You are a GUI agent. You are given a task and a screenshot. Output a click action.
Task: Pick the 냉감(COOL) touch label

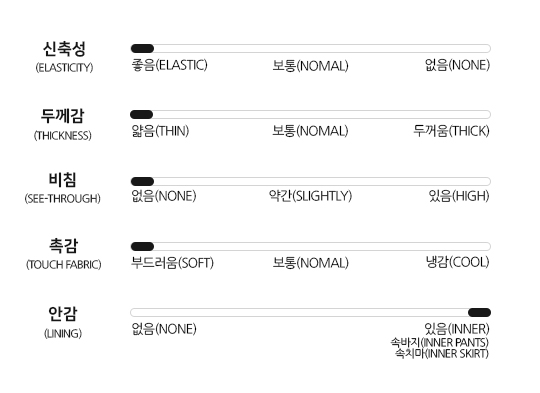coord(458,262)
